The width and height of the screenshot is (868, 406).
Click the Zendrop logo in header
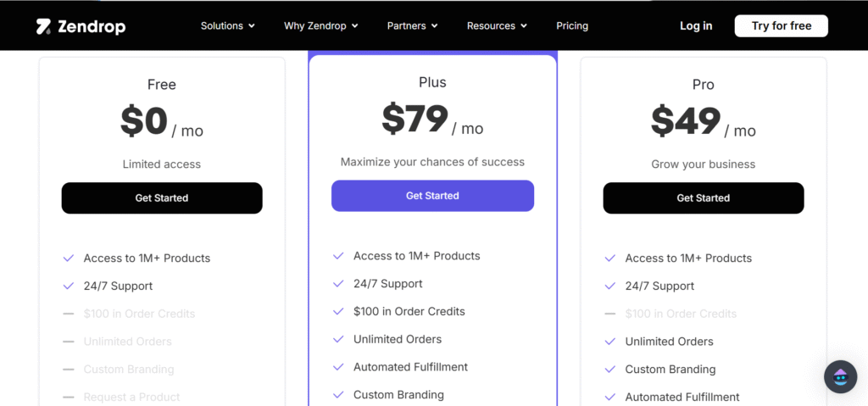click(81, 26)
